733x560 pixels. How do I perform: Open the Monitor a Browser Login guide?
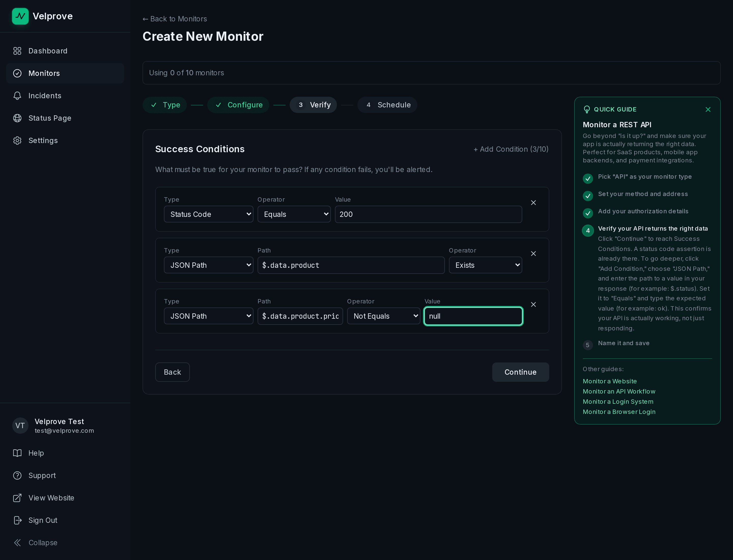(x=619, y=412)
